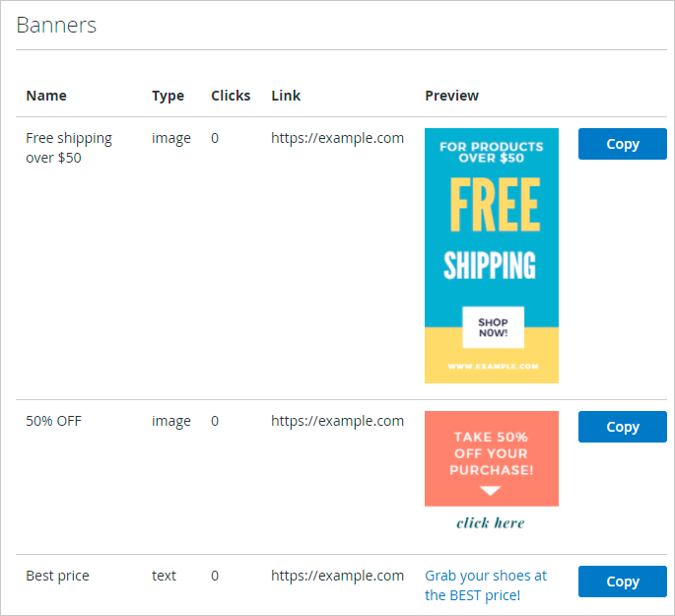
Task: Select the Clicks column header
Action: point(231,96)
